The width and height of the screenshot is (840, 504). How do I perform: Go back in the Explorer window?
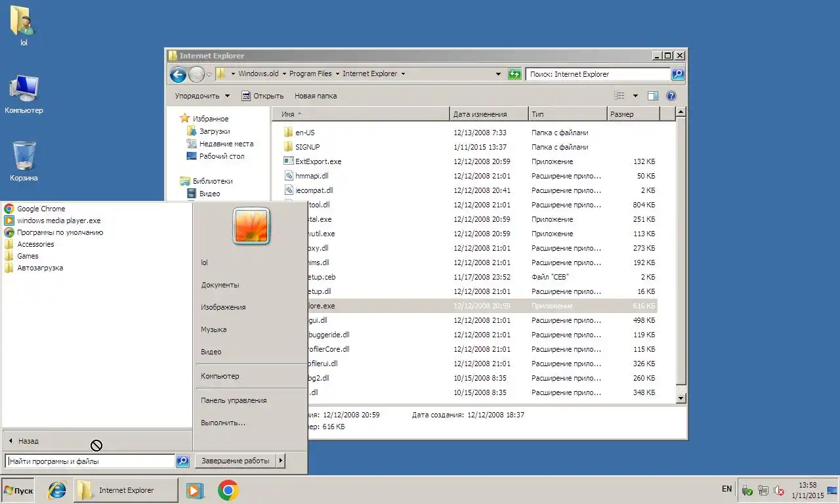[178, 74]
